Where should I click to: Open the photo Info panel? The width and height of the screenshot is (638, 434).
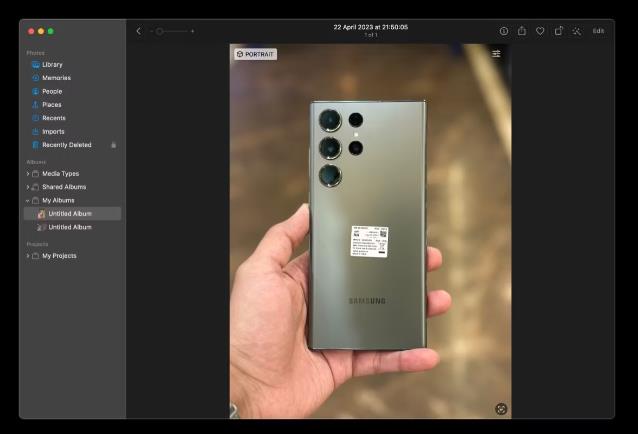[504, 31]
